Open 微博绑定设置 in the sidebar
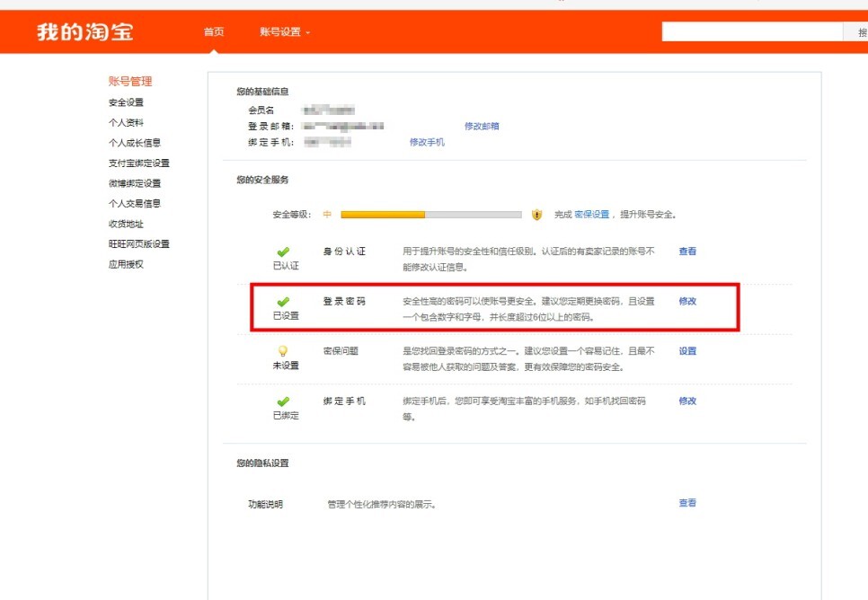The image size is (868, 600). (135, 183)
